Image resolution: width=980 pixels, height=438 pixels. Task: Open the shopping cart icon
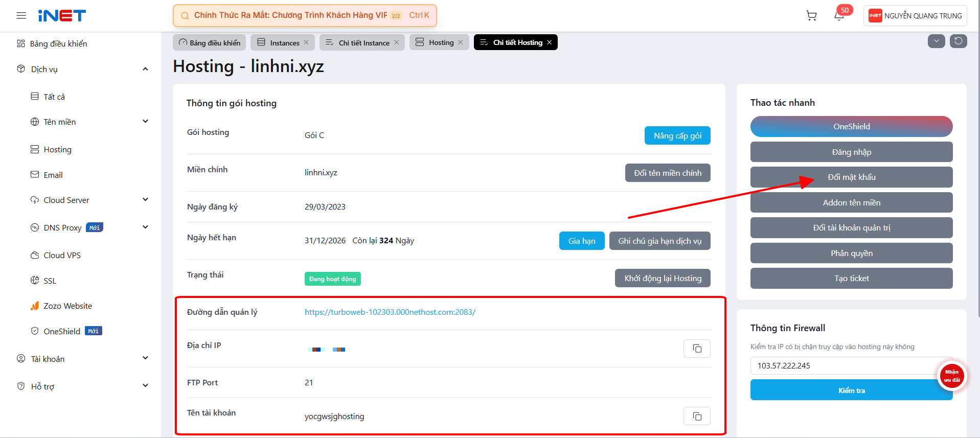[x=811, y=16]
